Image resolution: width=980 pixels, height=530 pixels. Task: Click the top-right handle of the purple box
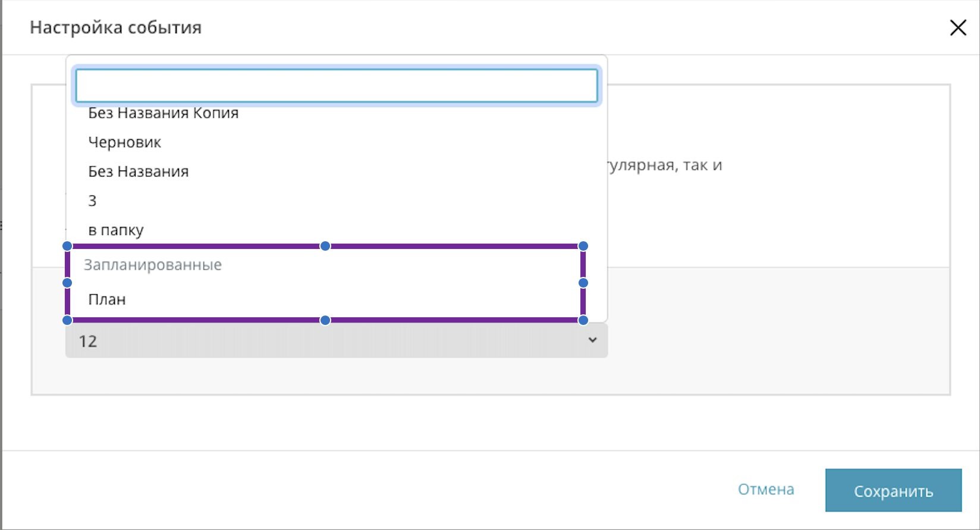tap(583, 246)
